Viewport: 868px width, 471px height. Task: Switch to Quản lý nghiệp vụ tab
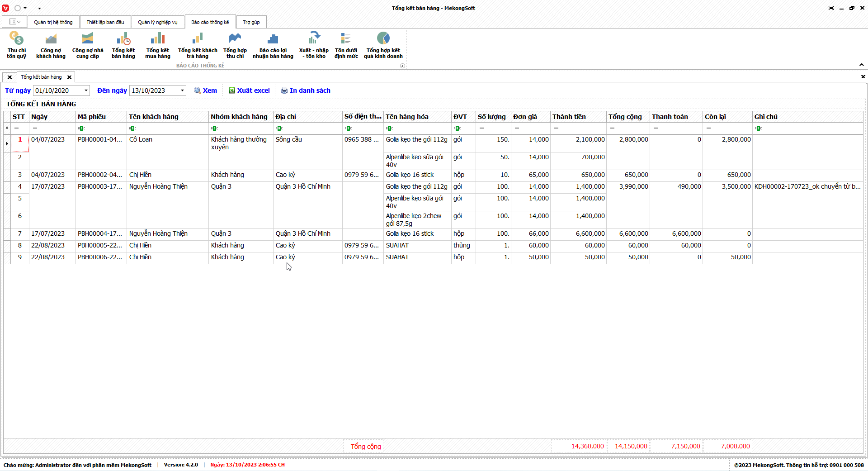[x=157, y=22]
